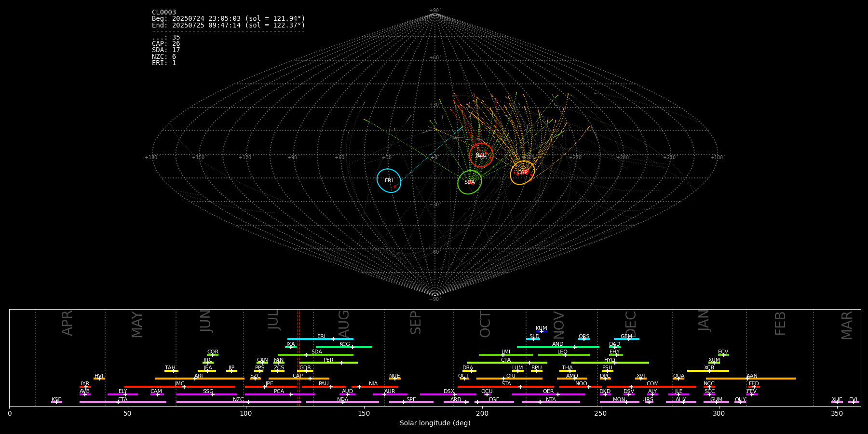
Task: Select the SPE shower bar in timeline
Action: 411,402
